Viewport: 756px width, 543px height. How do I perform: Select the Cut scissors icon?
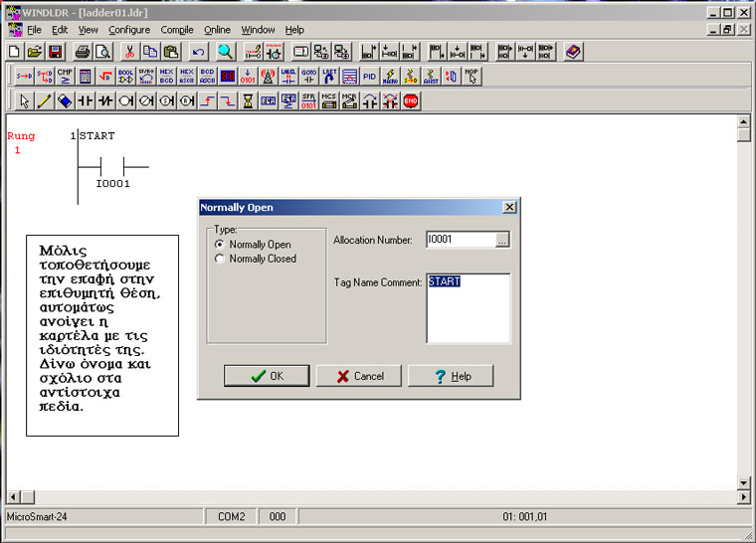tap(129, 52)
